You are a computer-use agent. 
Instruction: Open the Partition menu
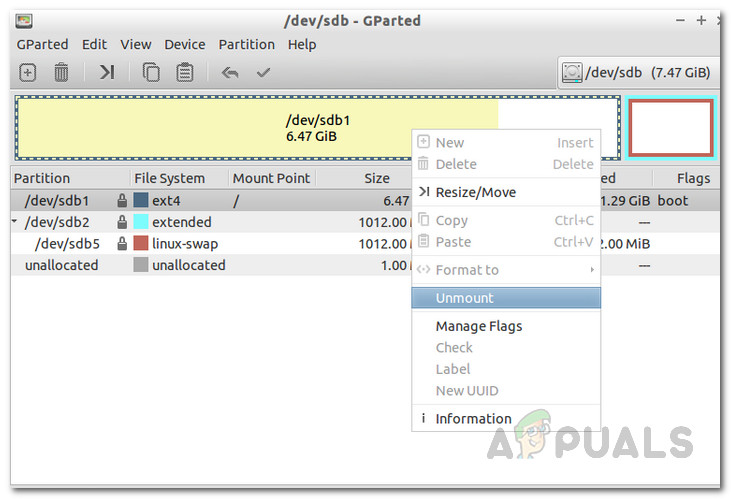[247, 45]
